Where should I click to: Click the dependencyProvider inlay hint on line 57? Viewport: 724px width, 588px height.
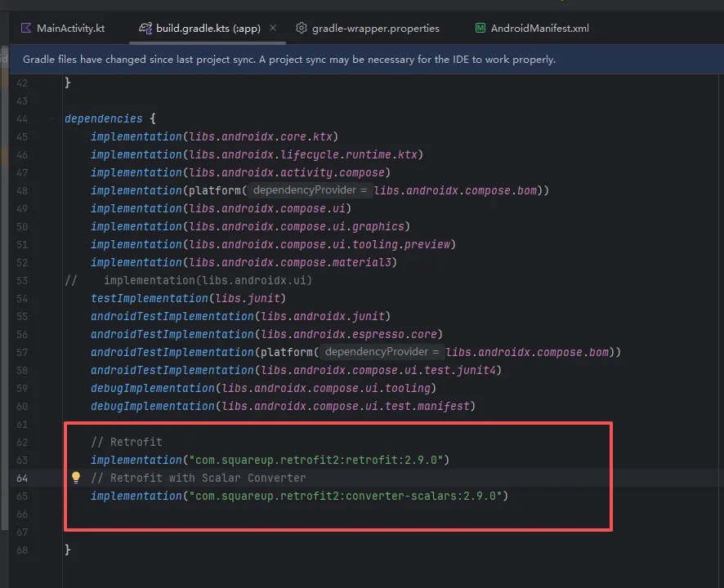click(382, 352)
